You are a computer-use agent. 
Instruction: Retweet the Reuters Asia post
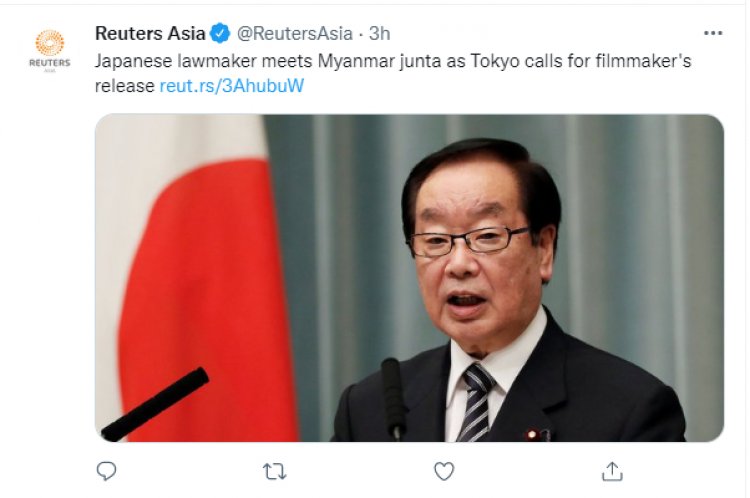(275, 472)
